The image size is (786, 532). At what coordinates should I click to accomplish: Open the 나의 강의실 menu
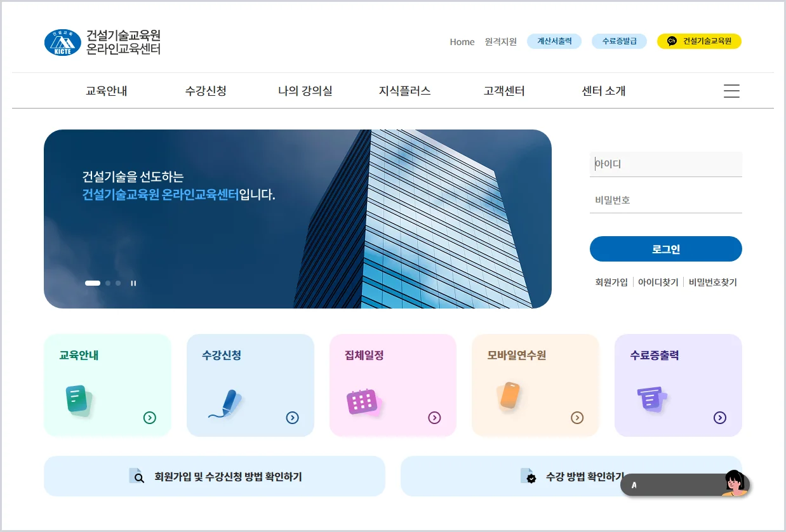(x=305, y=91)
